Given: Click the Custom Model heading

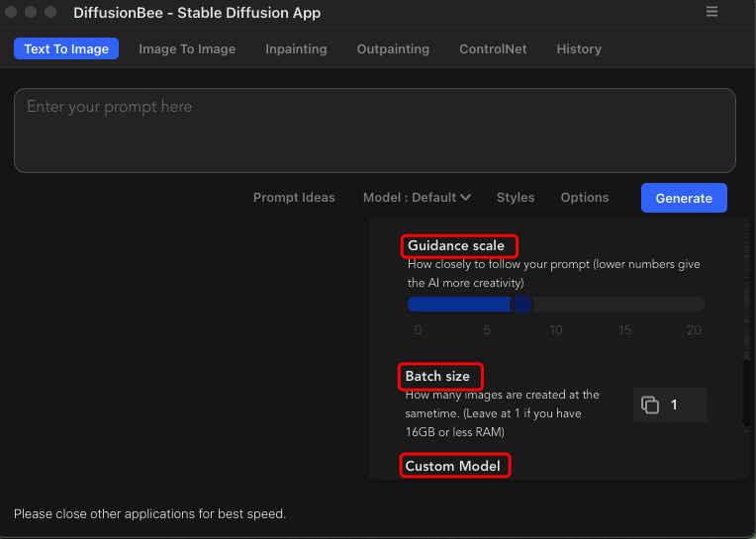Looking at the screenshot, I should (453, 466).
